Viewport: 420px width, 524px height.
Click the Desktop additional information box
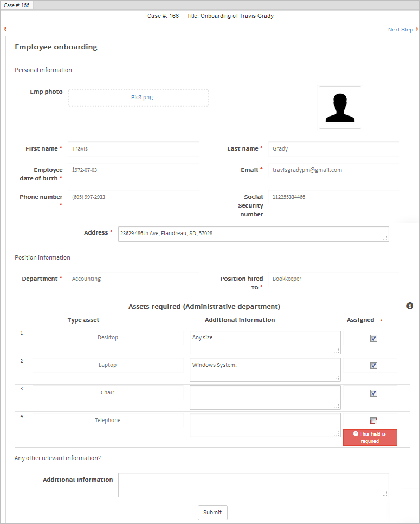265,342
